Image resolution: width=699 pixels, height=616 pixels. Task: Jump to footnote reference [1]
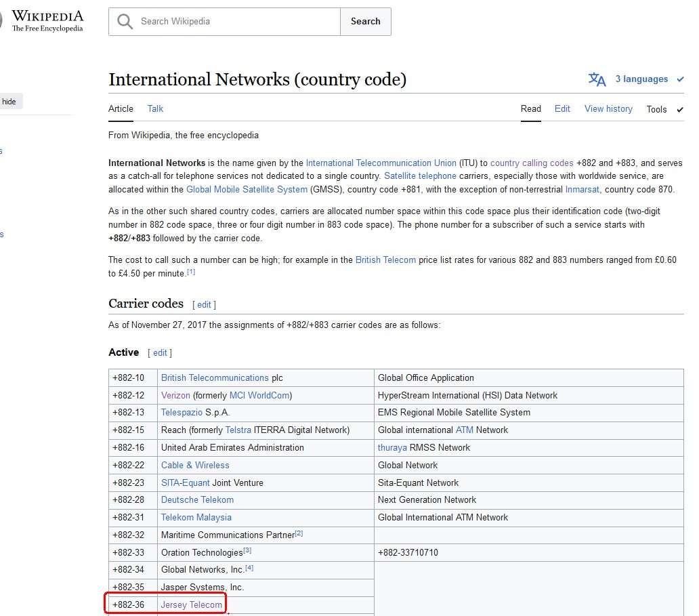[x=191, y=272]
